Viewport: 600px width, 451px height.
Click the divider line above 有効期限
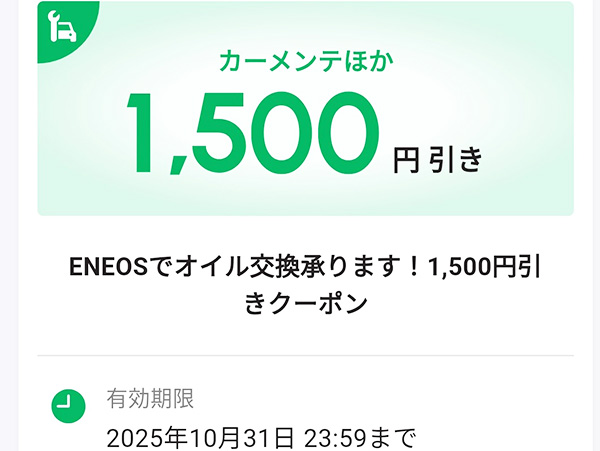(305, 355)
